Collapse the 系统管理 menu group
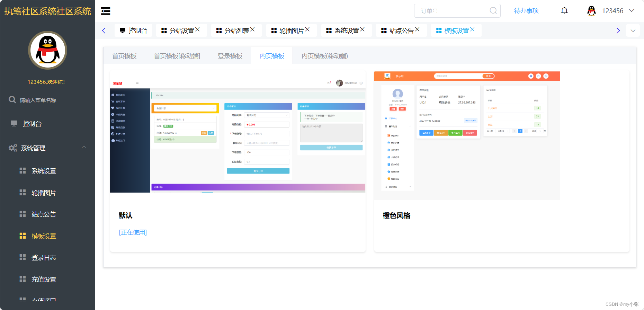This screenshot has height=310, width=644. [84, 147]
